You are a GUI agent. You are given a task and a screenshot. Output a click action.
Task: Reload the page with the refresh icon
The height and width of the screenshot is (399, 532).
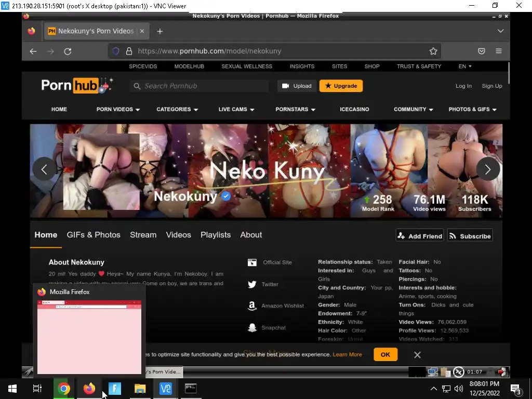click(68, 51)
